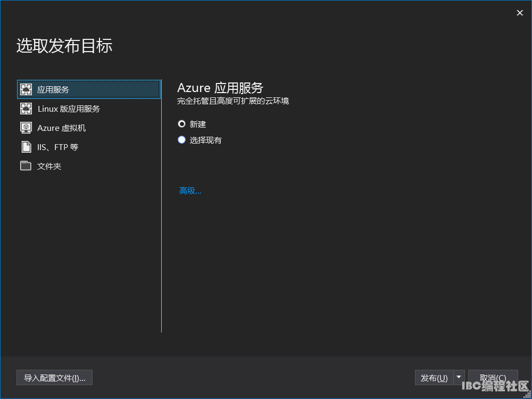Expand the 发布 button dropdown arrow

(459, 377)
